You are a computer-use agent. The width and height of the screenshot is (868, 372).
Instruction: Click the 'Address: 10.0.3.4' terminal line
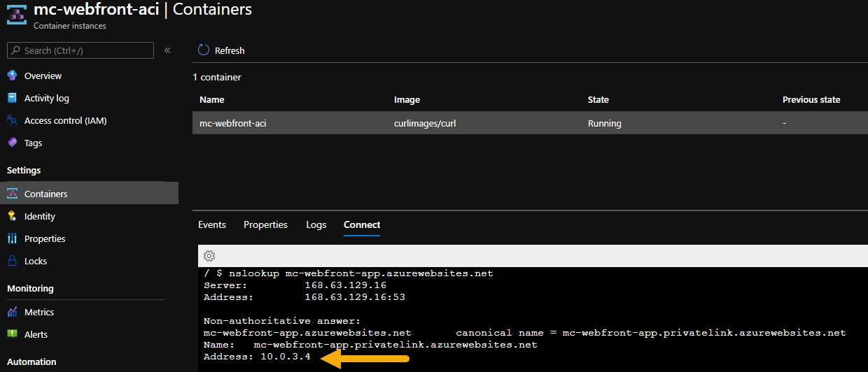[x=257, y=357]
